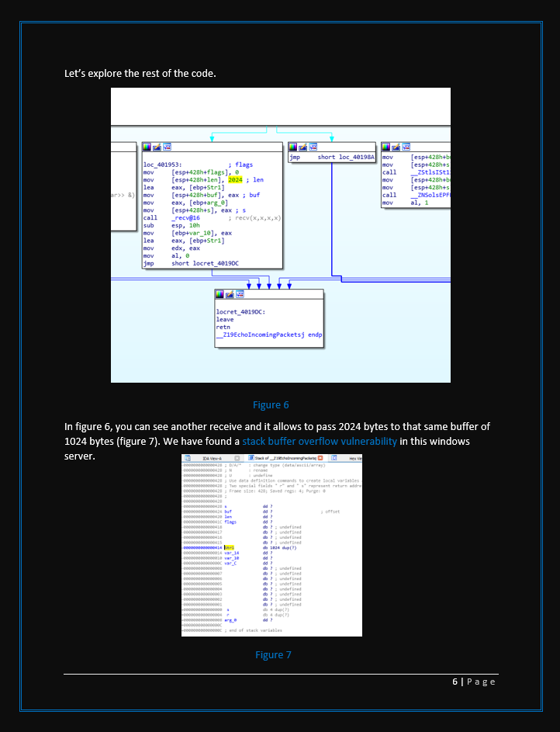Click the group-nodes icon of loc_401953 node
The height and width of the screenshot is (732, 560).
[167, 147]
